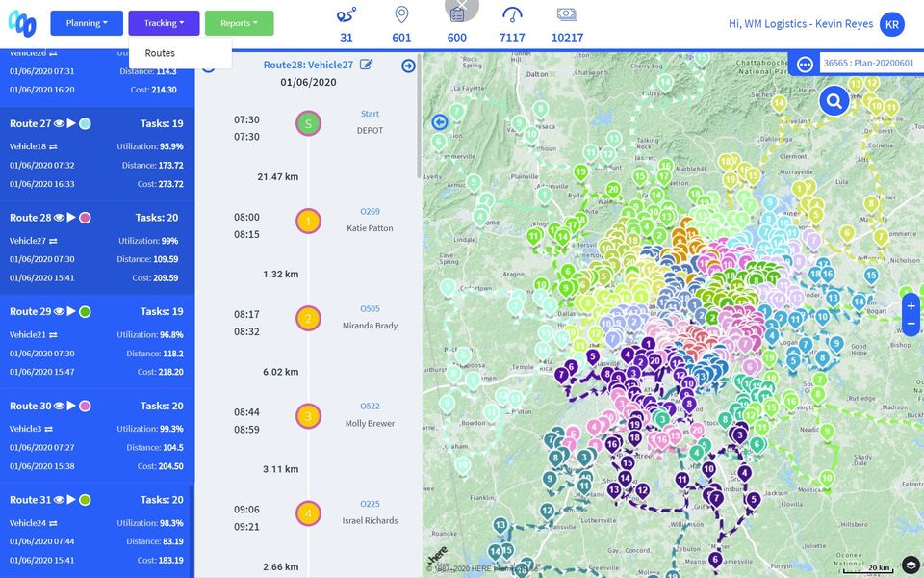Click Route 27 light blue color swatch
The width and height of the screenshot is (924, 578).
[x=85, y=124]
